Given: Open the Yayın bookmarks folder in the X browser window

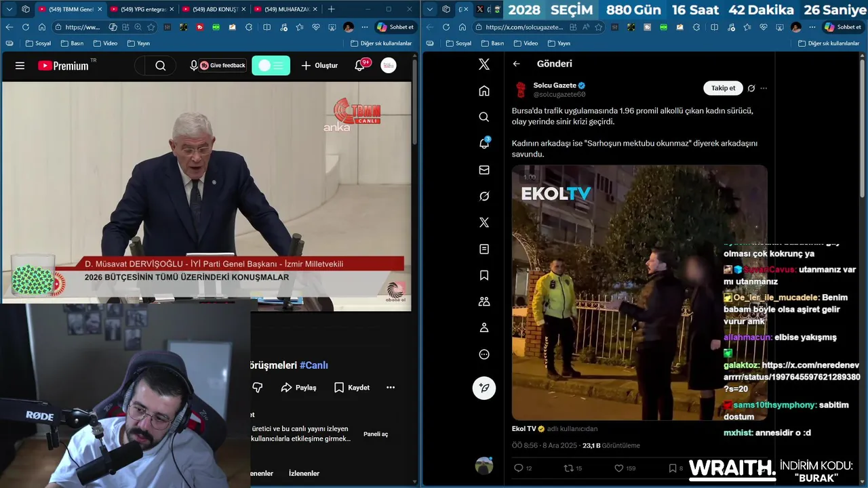Looking at the screenshot, I should click(x=558, y=43).
